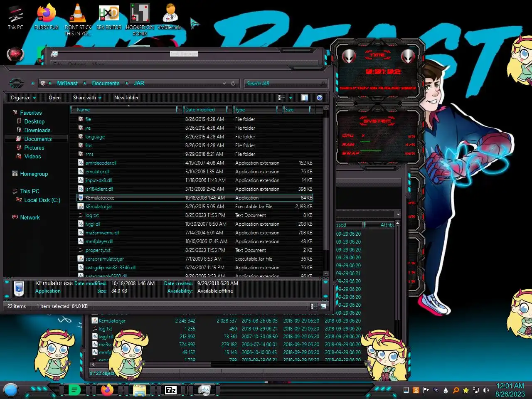Select sensorsimulator.jar in the file list
Image resolution: width=532 pixels, height=399 pixels.
pos(195,259)
